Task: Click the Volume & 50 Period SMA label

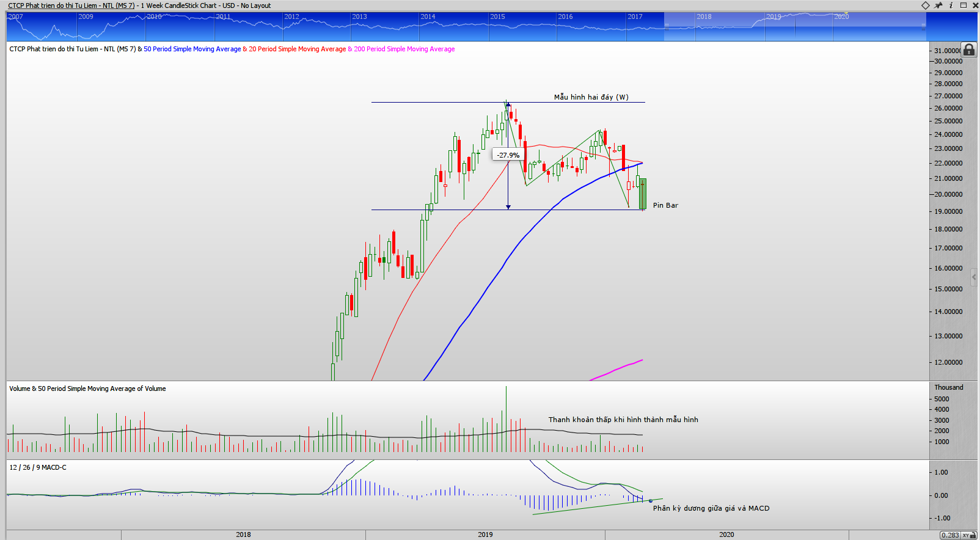Action: 87,389
